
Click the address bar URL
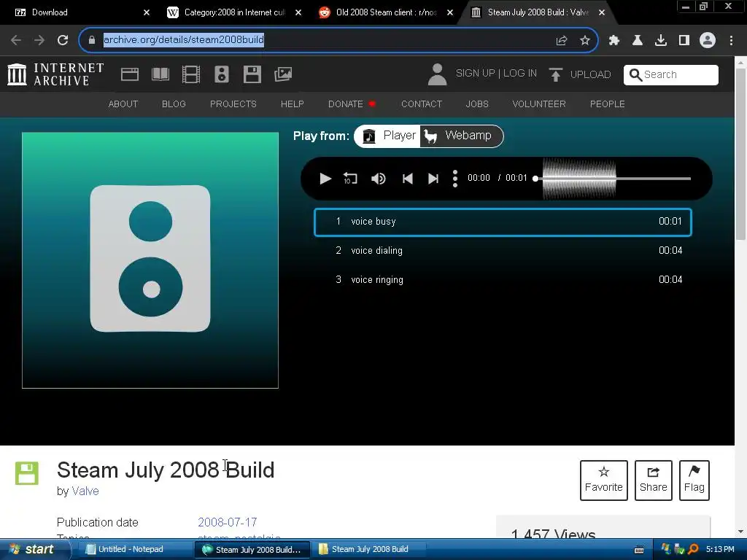point(183,40)
